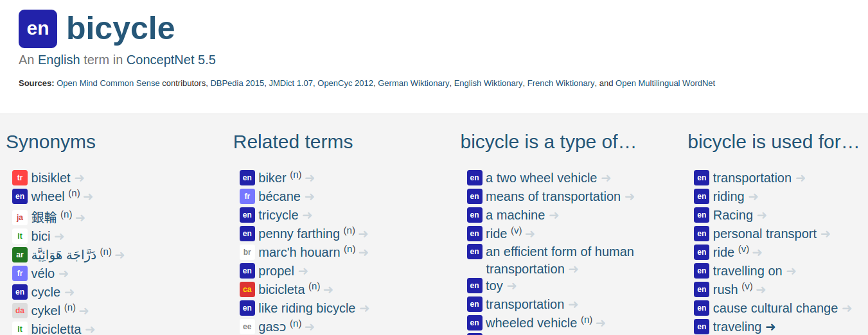868x335 pixels.
Task: Click the 'tr' badge next to bisiklet
Action: (20, 178)
